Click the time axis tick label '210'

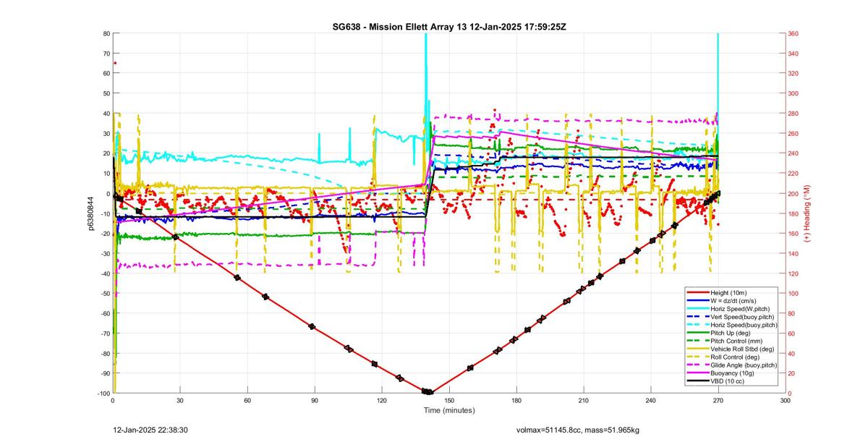pyautogui.click(x=584, y=400)
